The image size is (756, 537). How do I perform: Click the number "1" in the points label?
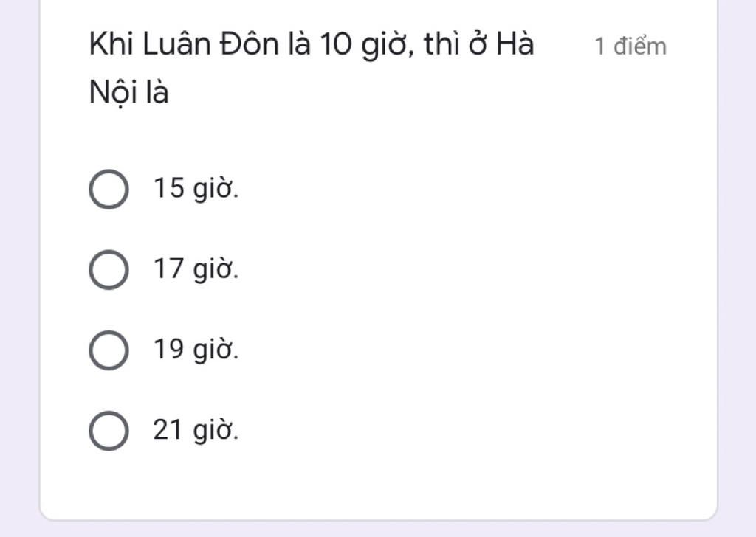pos(601,46)
